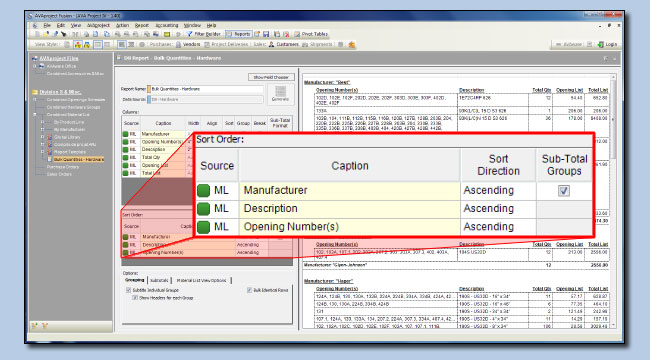Select Bulk Quantities - Hardware in tree
The image size is (650, 360).
pos(79,159)
